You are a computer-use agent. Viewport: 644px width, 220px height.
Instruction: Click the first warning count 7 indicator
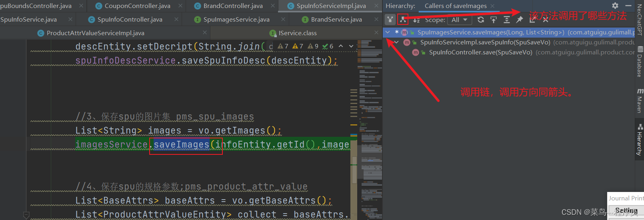pyautogui.click(x=283, y=46)
